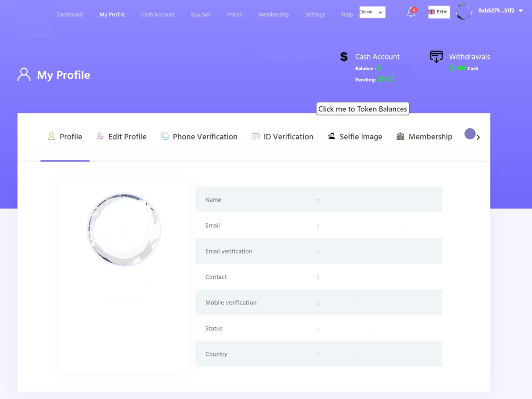Screen dimensions: 532x399
Task: Click the 'Pending:' label
Action: 365,80
